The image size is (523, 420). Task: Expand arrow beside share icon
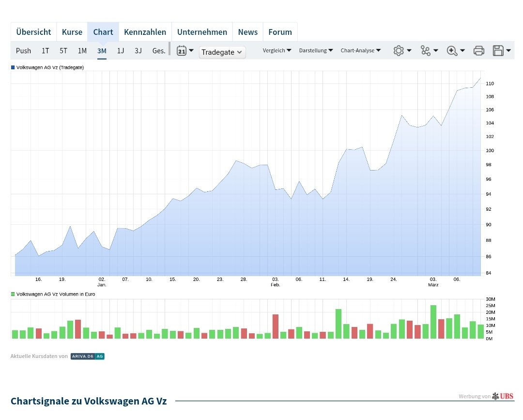click(x=436, y=50)
